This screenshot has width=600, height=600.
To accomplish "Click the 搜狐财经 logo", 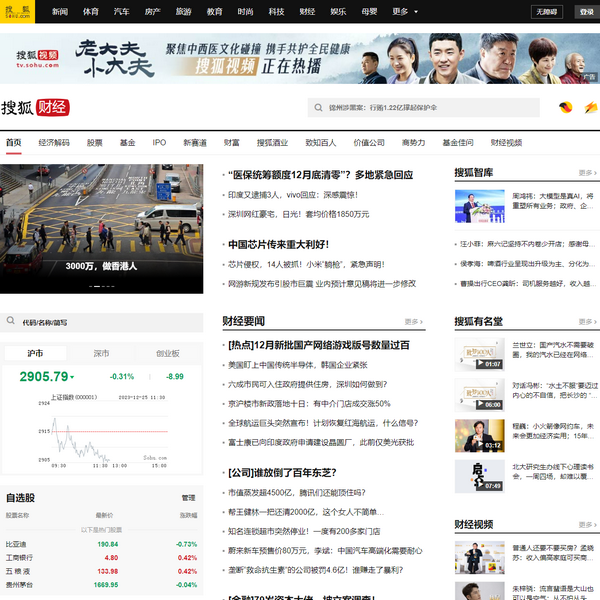I will [x=35, y=108].
